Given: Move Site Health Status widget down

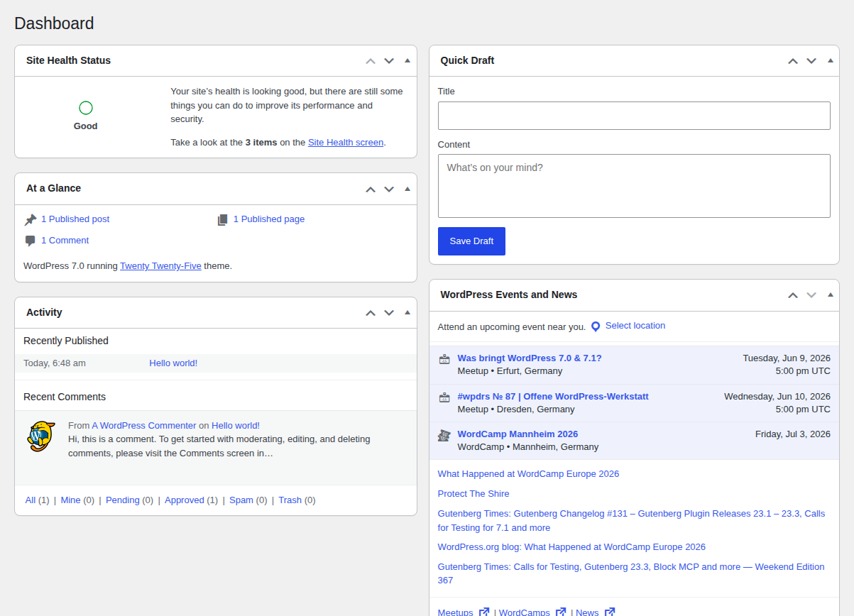Looking at the screenshot, I should point(389,61).
